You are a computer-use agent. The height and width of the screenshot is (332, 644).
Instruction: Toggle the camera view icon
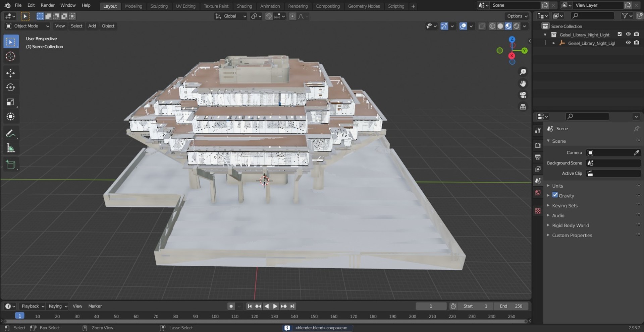(523, 95)
